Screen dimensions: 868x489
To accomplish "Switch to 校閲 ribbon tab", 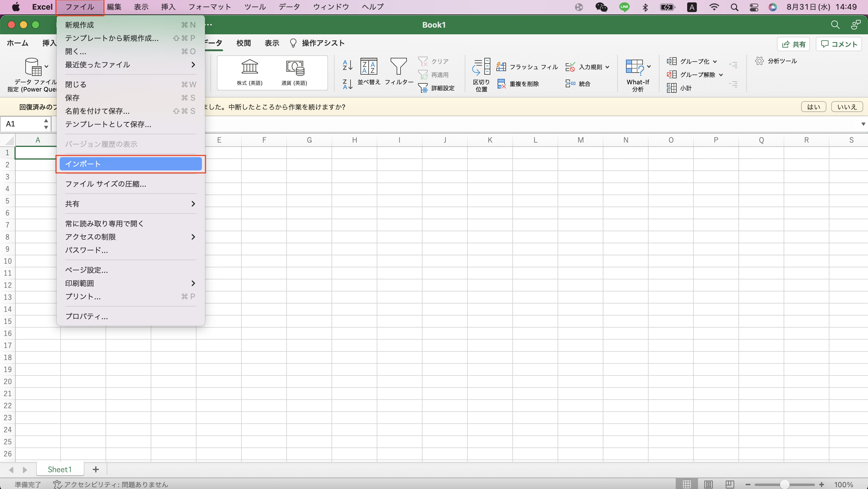I will tap(243, 43).
